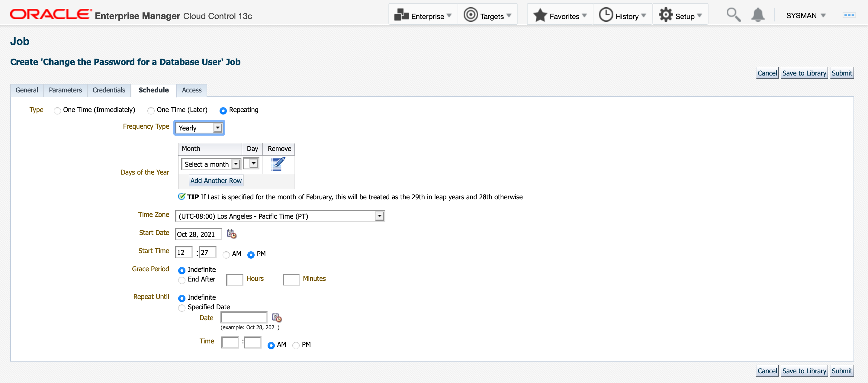The image size is (868, 383).
Task: Open the notifications bell icon
Action: point(757,15)
